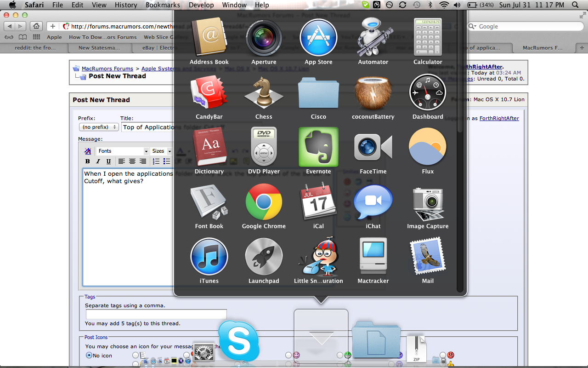This screenshot has height=368, width=588.
Task: Align text left in the editor
Action: click(x=121, y=161)
